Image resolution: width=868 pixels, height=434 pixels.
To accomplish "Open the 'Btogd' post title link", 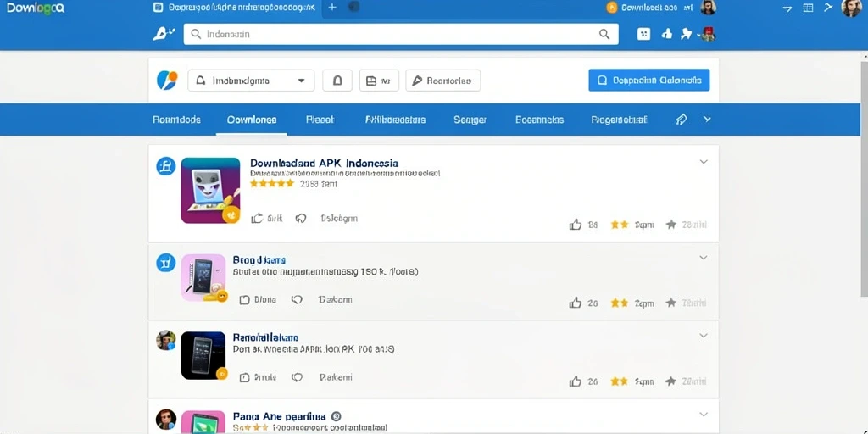I will coord(259,259).
